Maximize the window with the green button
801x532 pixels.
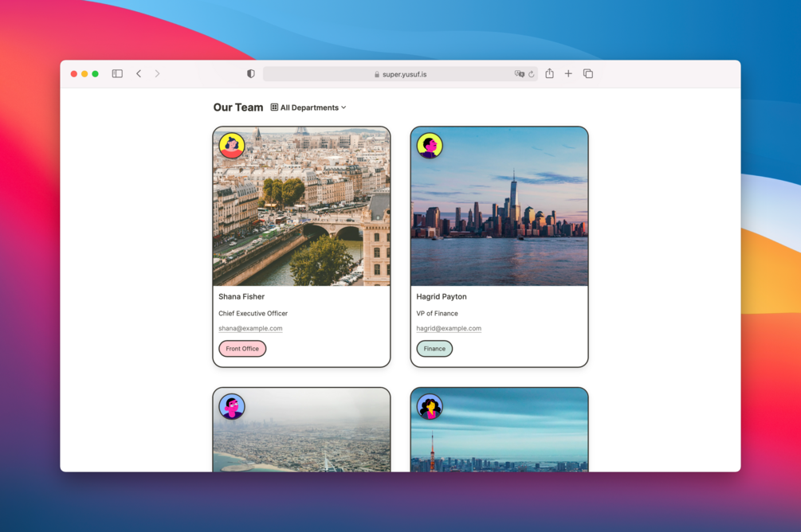click(x=95, y=74)
